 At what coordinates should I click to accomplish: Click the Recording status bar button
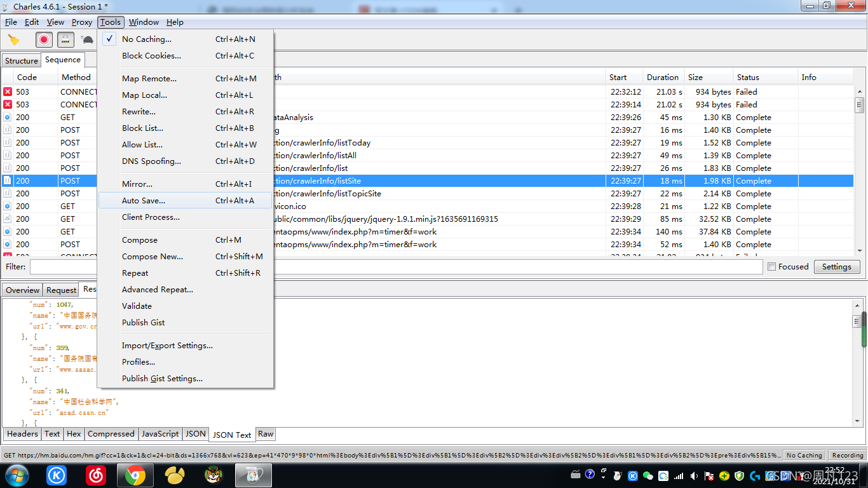(x=848, y=455)
